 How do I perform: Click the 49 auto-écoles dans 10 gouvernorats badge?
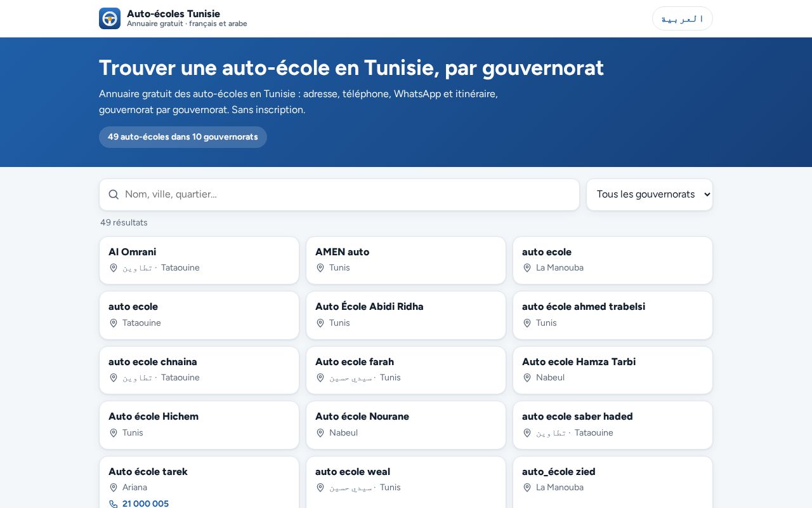[x=183, y=137]
